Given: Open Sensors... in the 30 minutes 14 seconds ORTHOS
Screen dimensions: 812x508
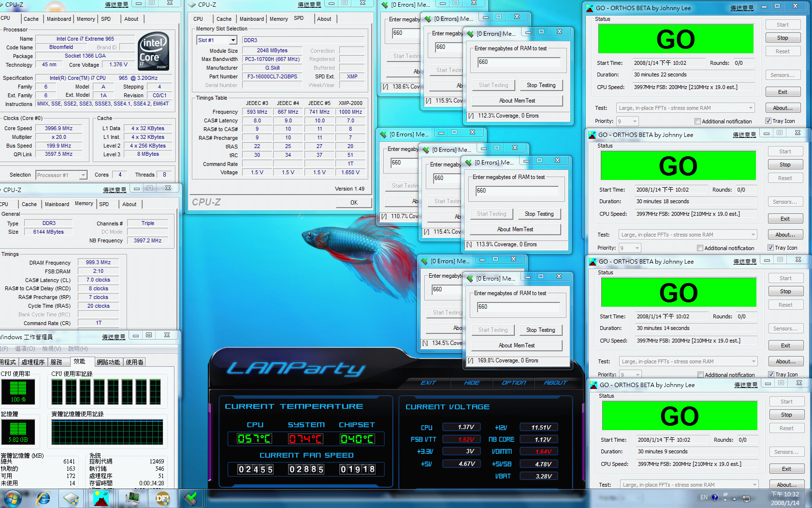Looking at the screenshot, I should (x=785, y=329).
